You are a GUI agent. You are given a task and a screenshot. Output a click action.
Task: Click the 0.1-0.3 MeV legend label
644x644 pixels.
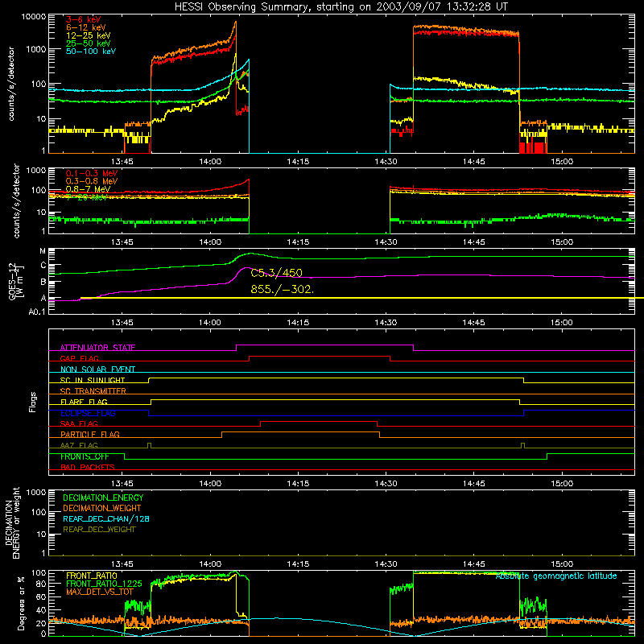click(x=92, y=173)
